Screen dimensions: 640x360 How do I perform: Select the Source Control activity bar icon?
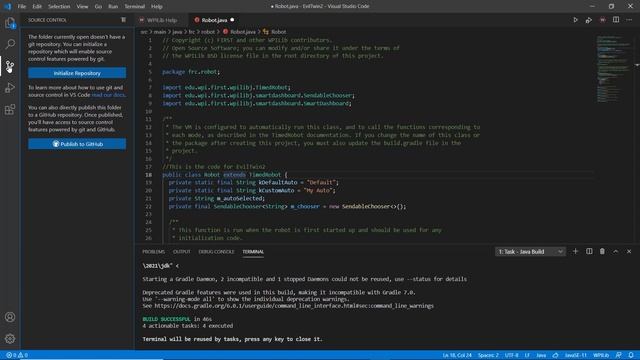pos(10,66)
